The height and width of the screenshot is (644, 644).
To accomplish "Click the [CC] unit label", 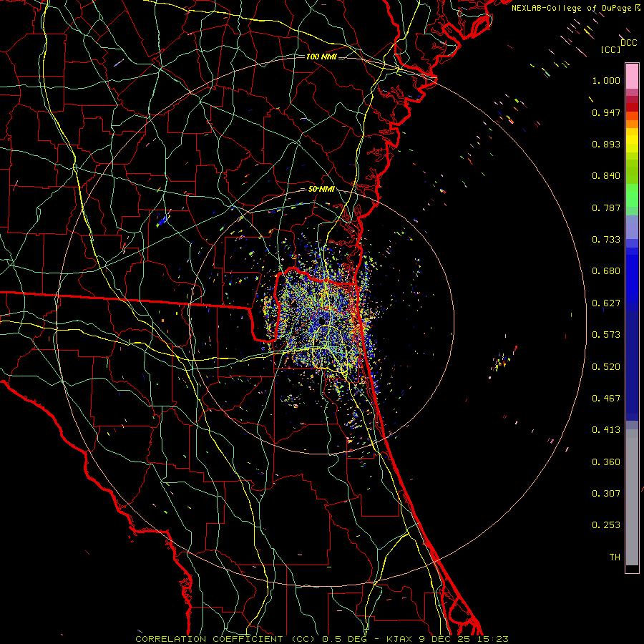I will point(611,50).
